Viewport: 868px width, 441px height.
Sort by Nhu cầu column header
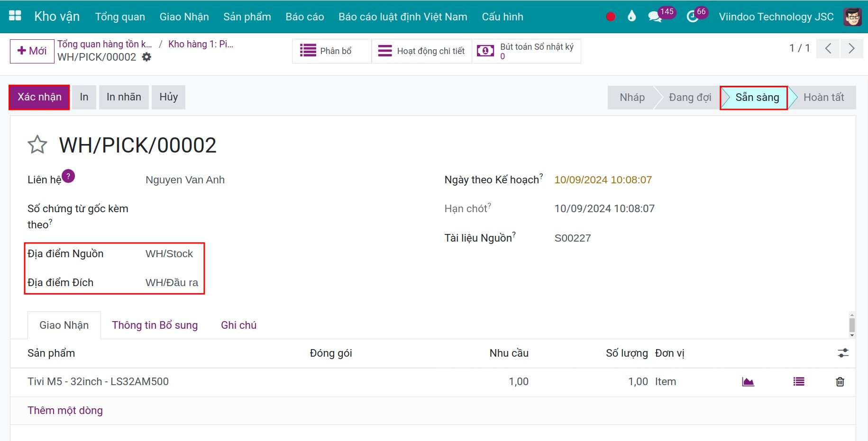pyautogui.click(x=509, y=353)
